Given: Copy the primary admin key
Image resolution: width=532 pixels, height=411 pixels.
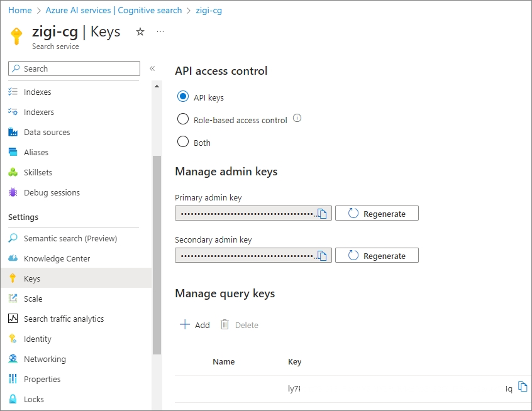Looking at the screenshot, I should (x=322, y=213).
